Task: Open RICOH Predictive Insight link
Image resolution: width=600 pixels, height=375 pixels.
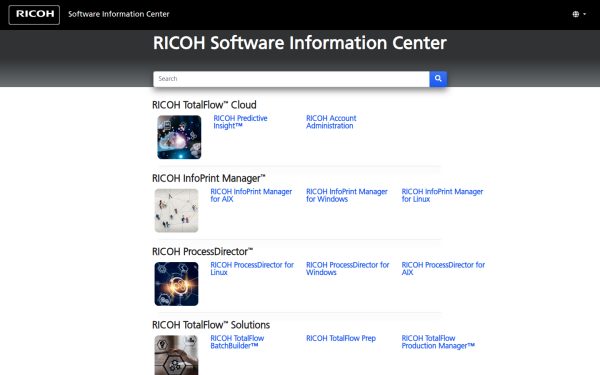Action: click(240, 122)
